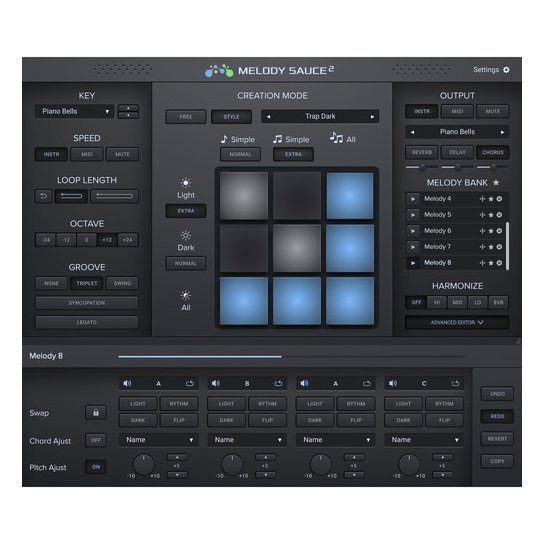Click the loop length reset arrow icon
The width and height of the screenshot is (544, 544).
pyautogui.click(x=43, y=196)
